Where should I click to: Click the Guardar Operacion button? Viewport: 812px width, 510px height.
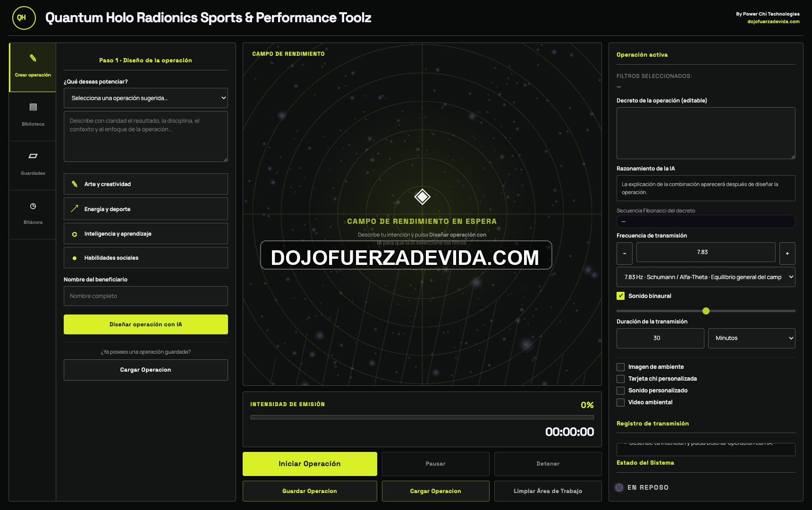coord(310,491)
